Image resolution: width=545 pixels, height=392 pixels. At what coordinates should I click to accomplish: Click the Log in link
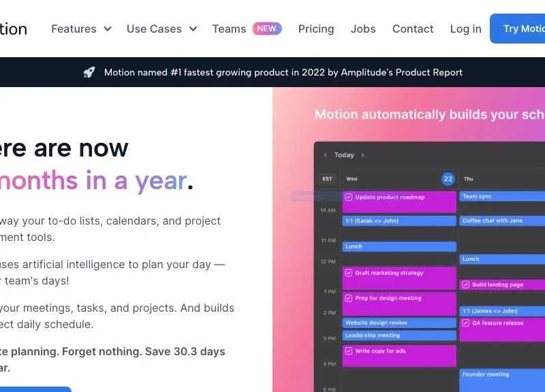[x=465, y=29]
